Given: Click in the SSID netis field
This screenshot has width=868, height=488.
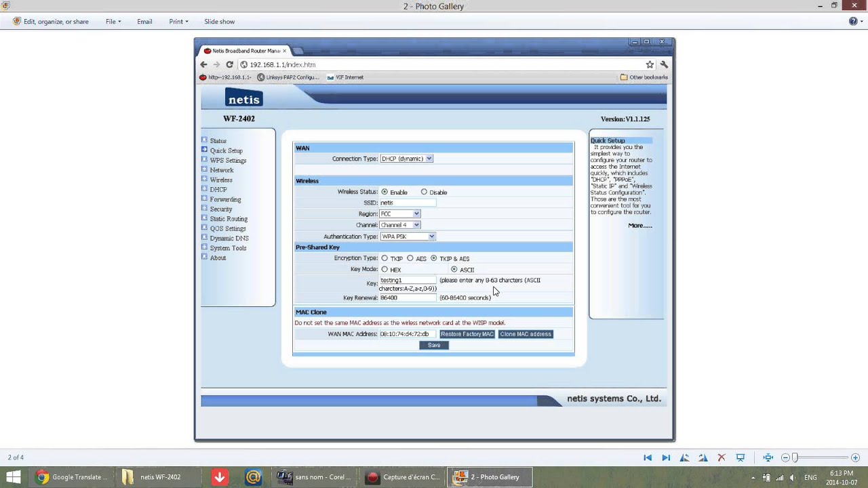Looking at the screenshot, I should 408,203.
